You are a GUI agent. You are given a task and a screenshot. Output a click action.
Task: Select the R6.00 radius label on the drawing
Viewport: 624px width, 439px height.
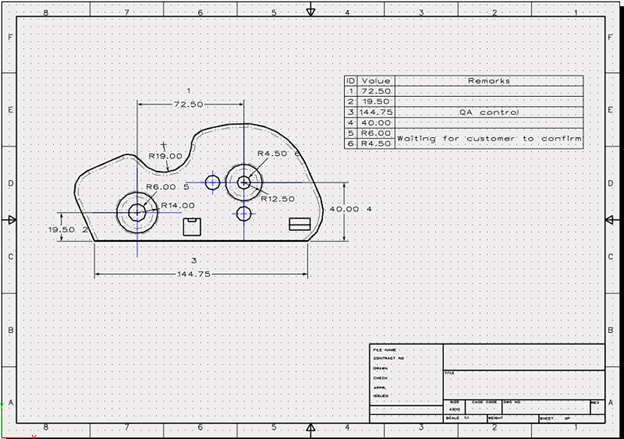point(161,187)
